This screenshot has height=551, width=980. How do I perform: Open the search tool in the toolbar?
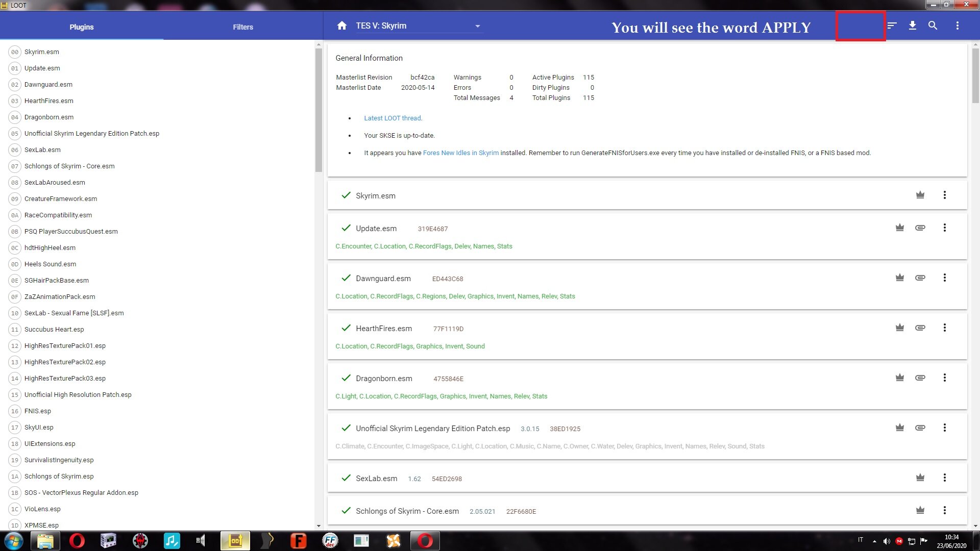933,26
